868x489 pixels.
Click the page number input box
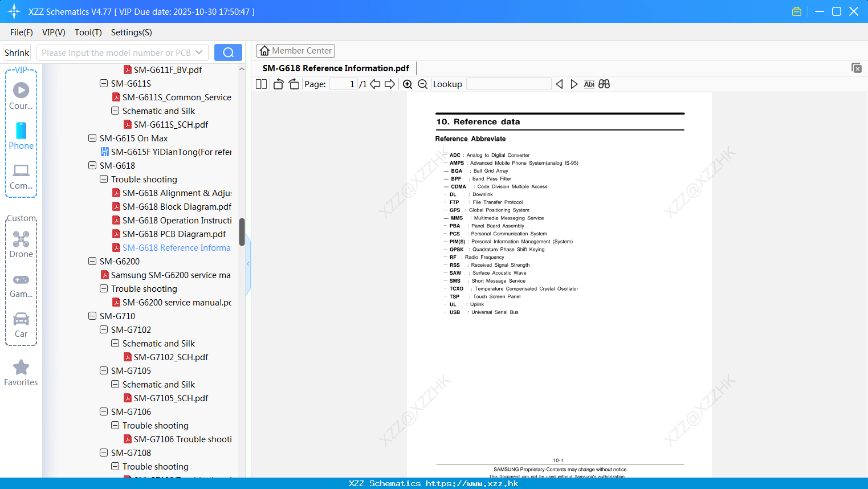coord(344,84)
